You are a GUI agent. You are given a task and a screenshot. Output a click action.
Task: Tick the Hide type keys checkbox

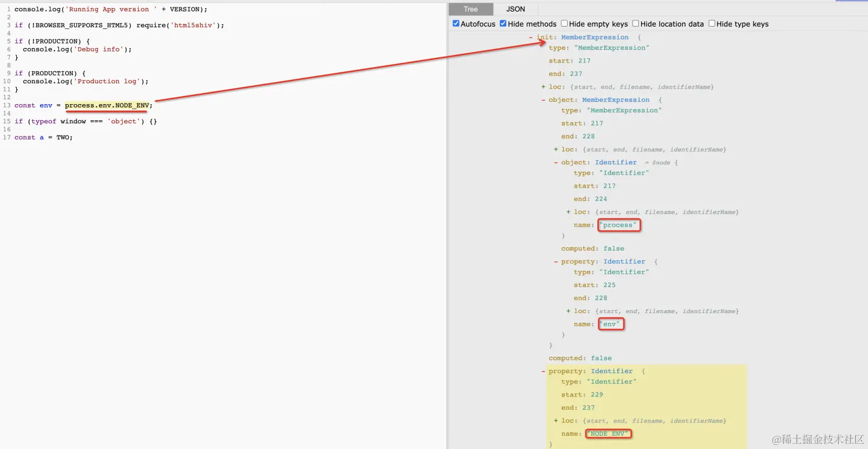712,24
